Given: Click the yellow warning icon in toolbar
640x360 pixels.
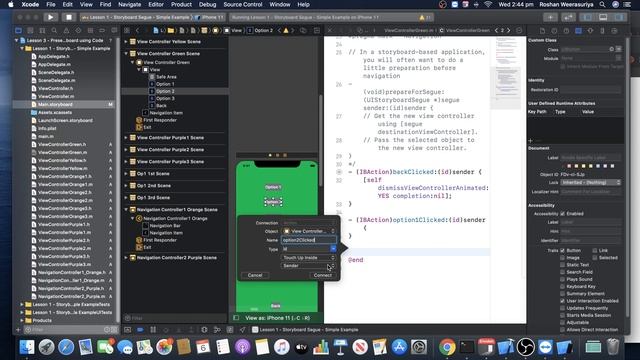Looking at the screenshot, I should 422,18.
